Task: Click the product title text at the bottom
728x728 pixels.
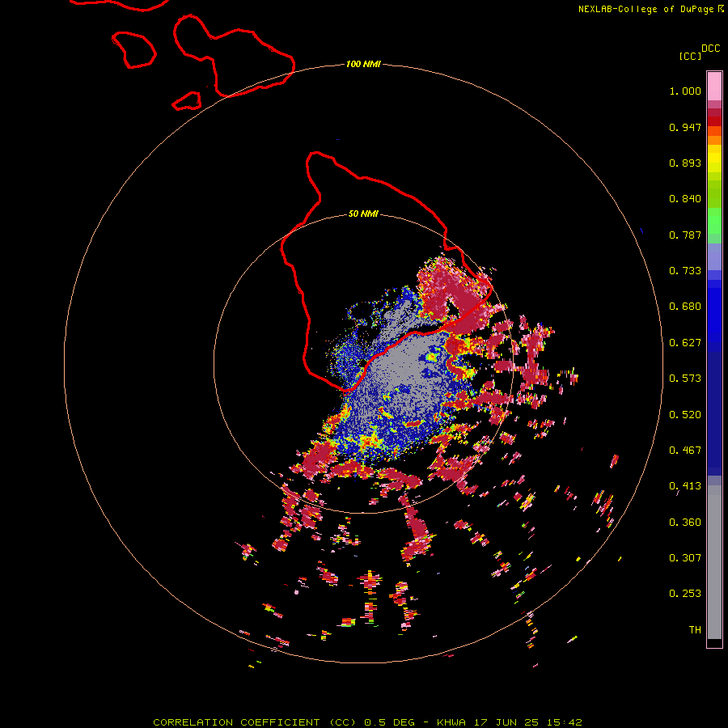Action: (367, 722)
